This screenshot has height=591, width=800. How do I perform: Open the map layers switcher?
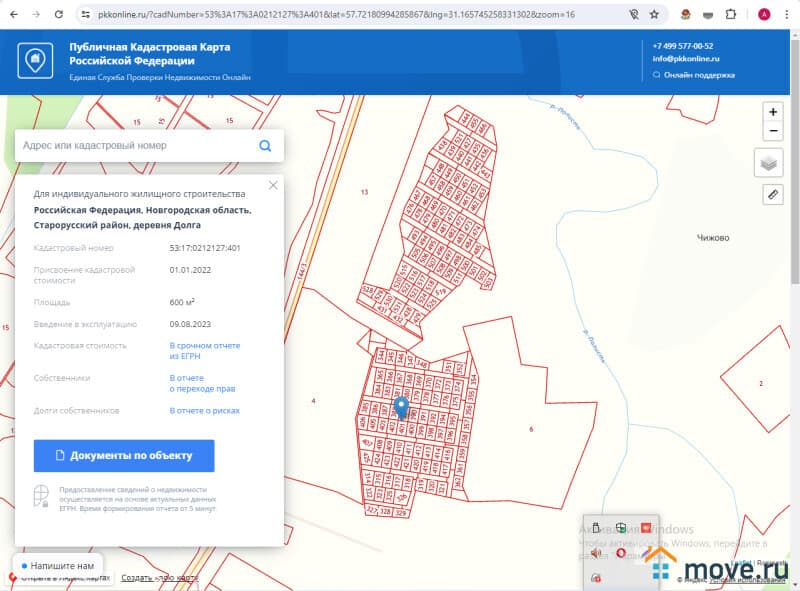tap(768, 163)
